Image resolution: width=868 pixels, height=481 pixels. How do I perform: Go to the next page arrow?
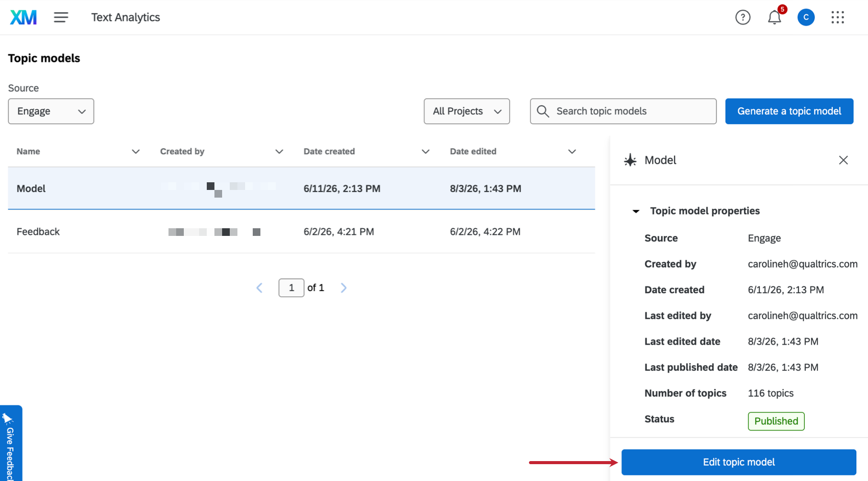pyautogui.click(x=344, y=288)
